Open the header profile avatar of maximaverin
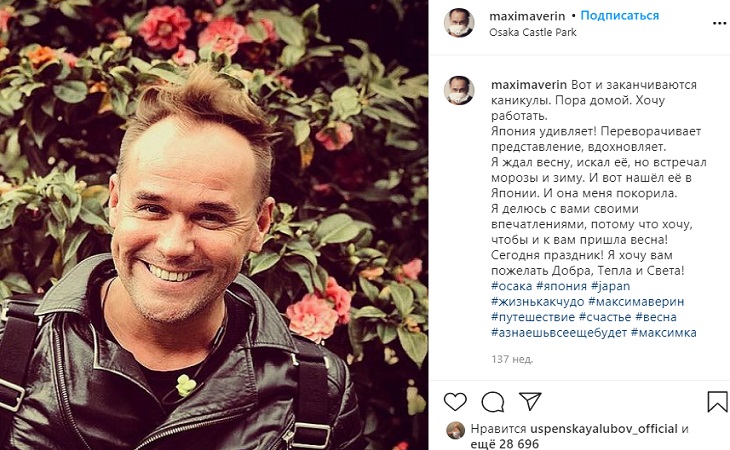Screen dimensions: 730x450 459,22
